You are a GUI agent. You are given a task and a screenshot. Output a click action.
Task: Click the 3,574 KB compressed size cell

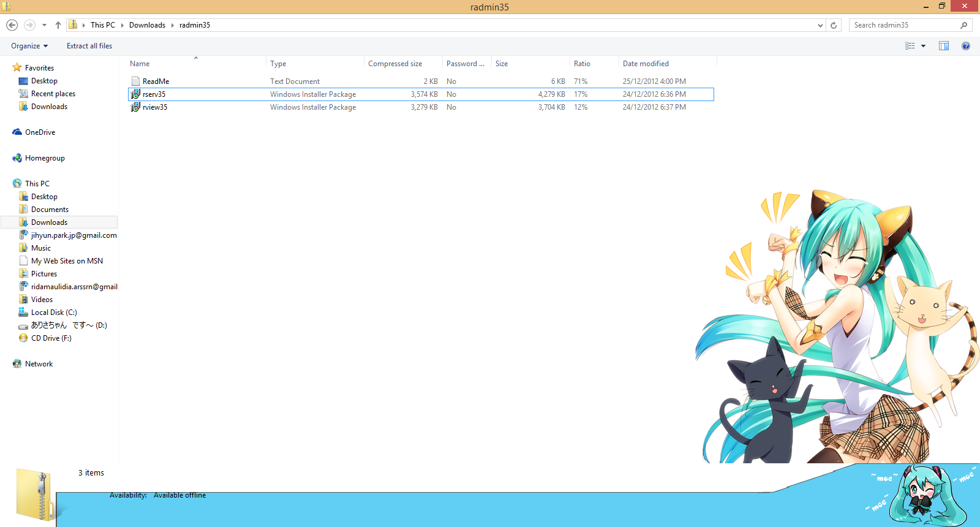(424, 94)
